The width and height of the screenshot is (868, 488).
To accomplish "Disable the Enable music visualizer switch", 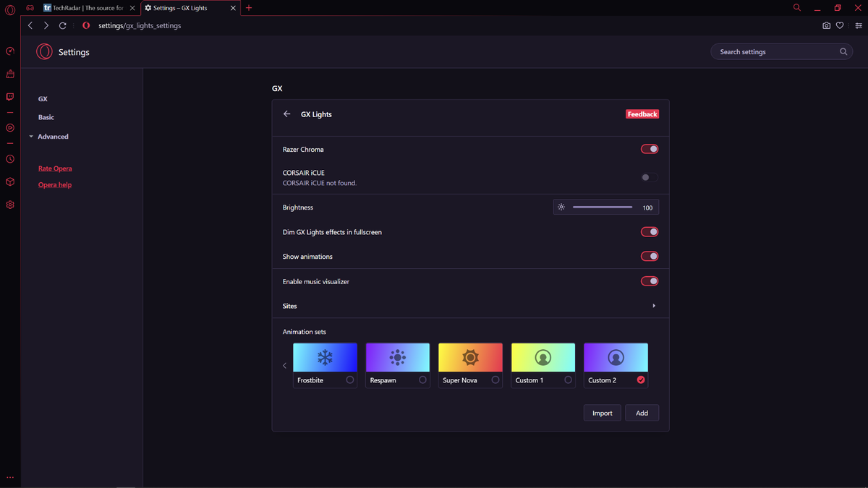I will [x=649, y=281].
